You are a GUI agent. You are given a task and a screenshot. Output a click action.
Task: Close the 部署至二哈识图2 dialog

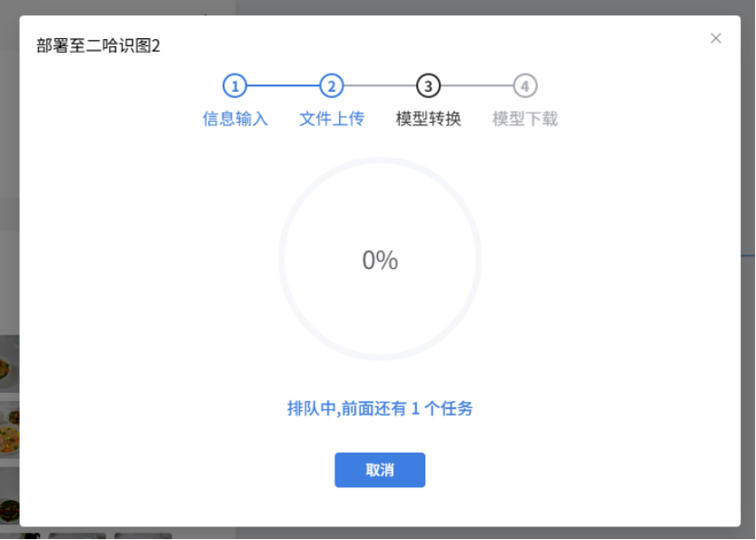pos(715,38)
